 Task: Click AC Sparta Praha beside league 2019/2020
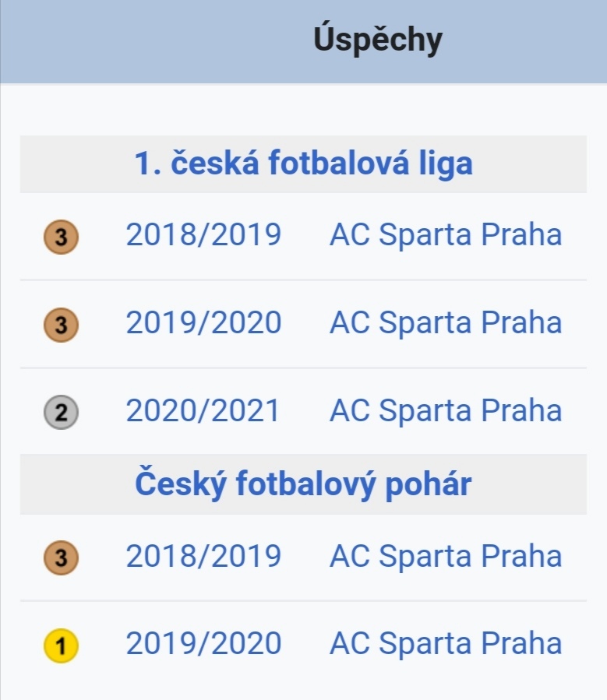point(446,322)
